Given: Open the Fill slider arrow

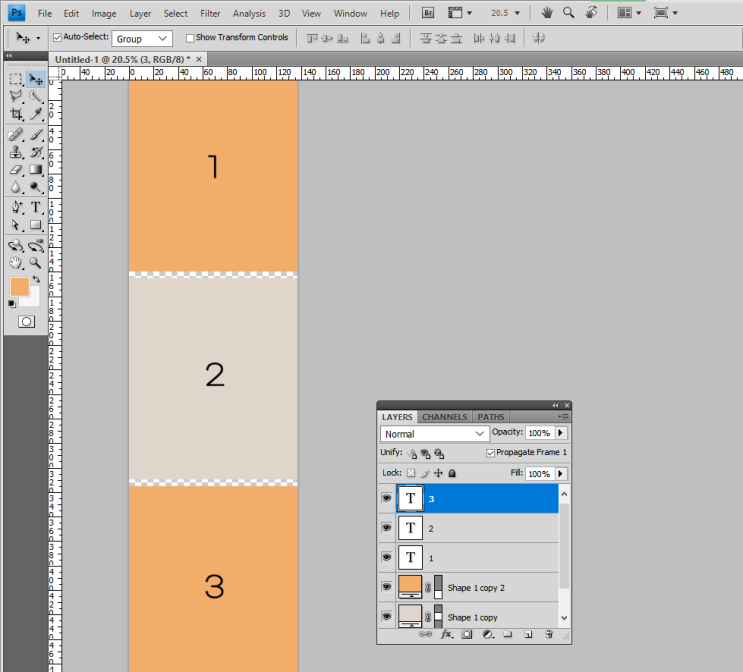Looking at the screenshot, I should click(561, 473).
